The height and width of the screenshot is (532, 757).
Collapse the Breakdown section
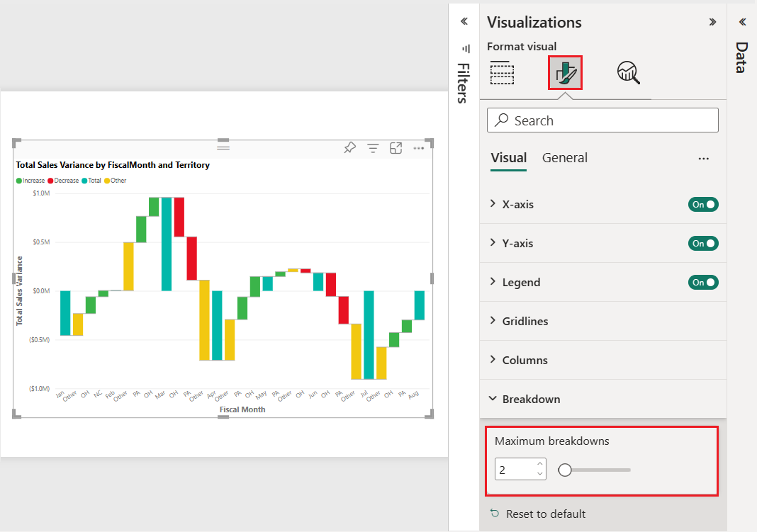(493, 398)
